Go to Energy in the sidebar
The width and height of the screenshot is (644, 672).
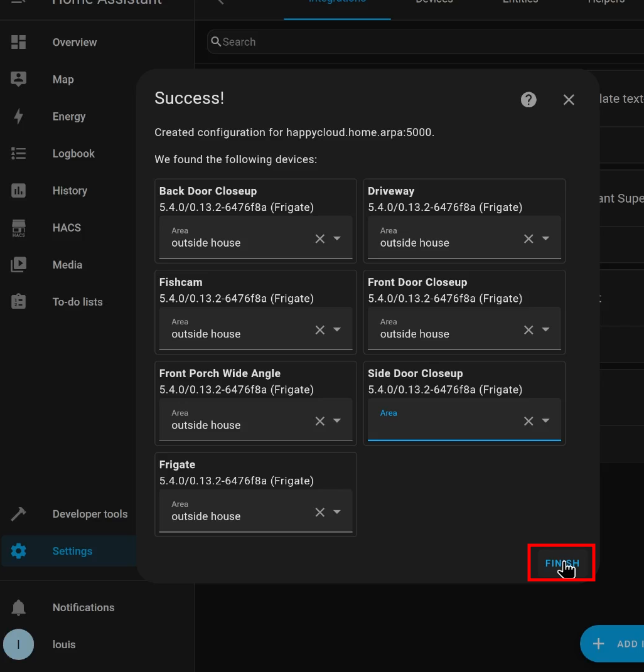click(x=69, y=117)
